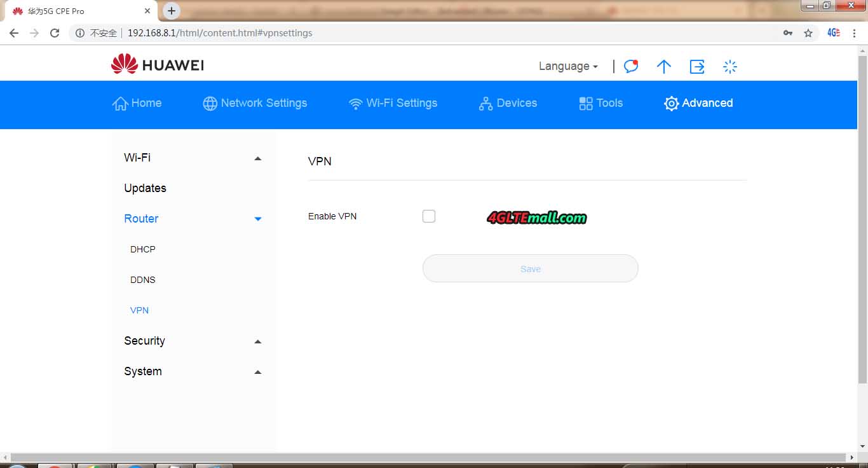Open the Language dropdown
Image resolution: width=868 pixels, height=468 pixels.
click(x=568, y=66)
